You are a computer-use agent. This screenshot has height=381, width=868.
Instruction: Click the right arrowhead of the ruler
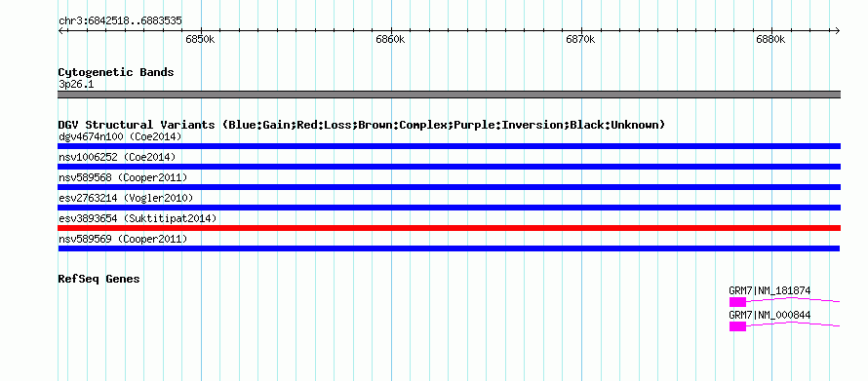[838, 30]
